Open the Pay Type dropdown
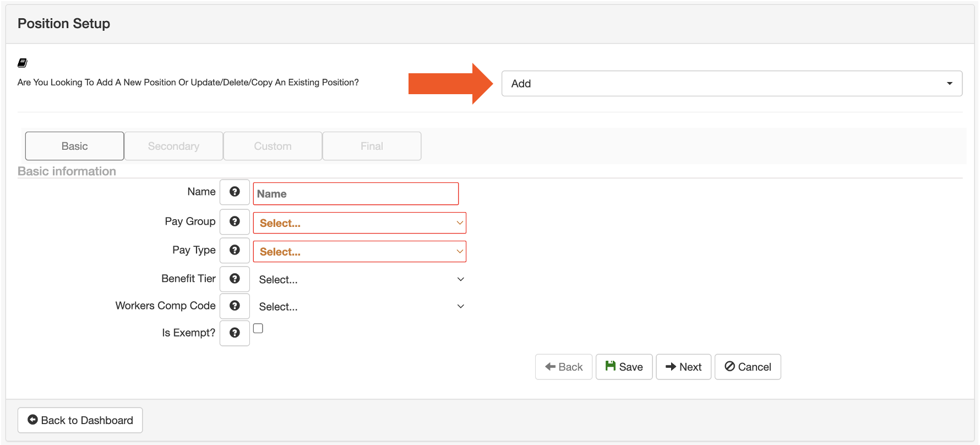This screenshot has width=980, height=445. [360, 252]
